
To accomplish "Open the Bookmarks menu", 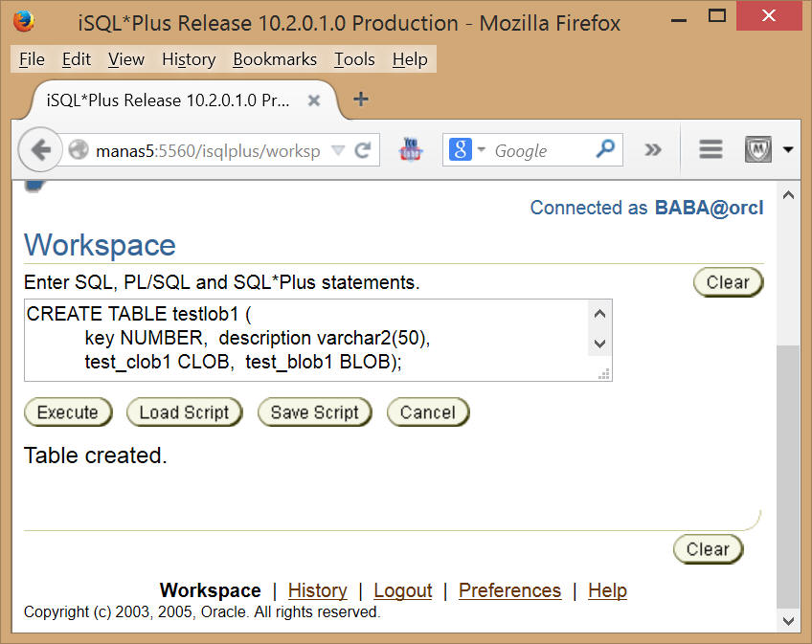I will pyautogui.click(x=275, y=59).
